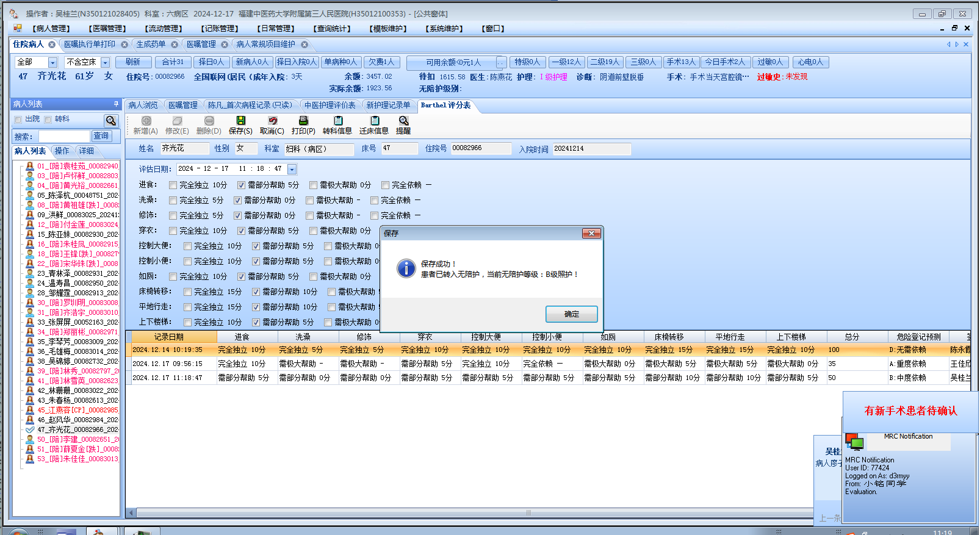Switch to the 操作 tab in patient panel
This screenshot has width=980, height=535.
(62, 151)
